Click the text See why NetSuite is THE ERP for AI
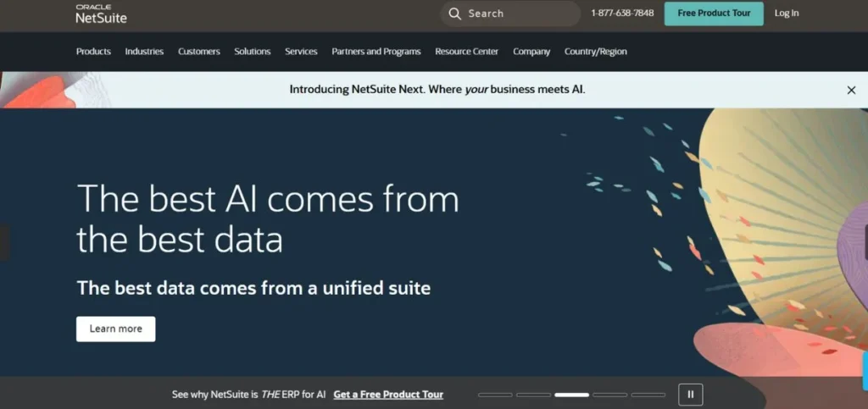 (x=248, y=395)
